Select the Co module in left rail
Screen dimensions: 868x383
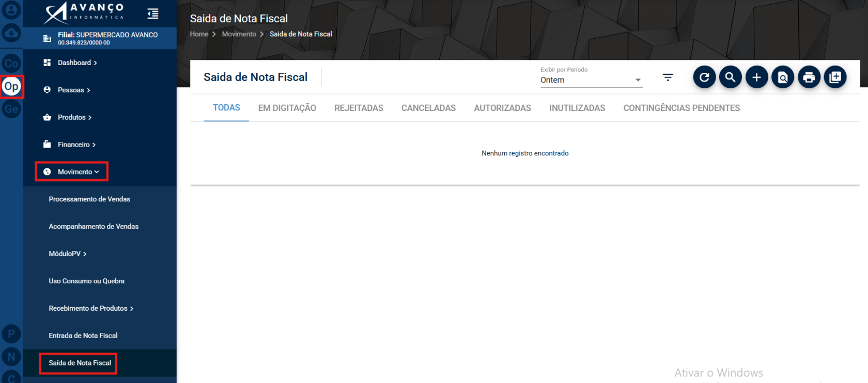[x=11, y=63]
